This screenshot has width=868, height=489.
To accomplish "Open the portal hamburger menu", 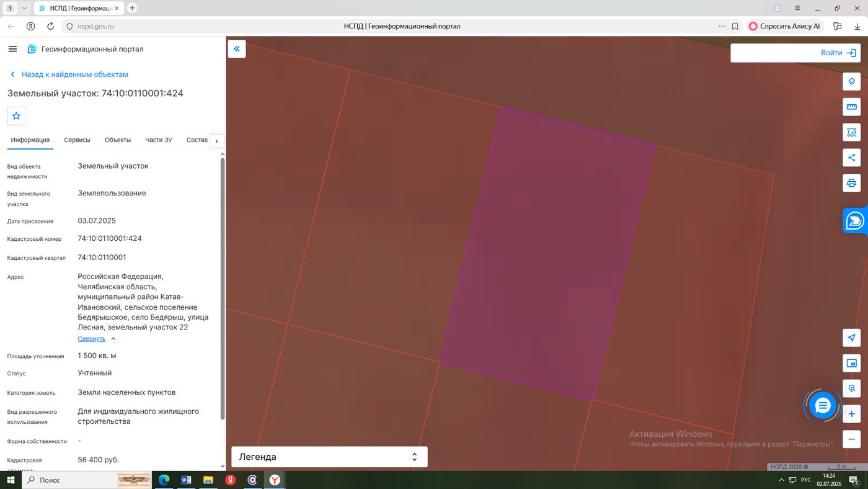I will tap(12, 49).
